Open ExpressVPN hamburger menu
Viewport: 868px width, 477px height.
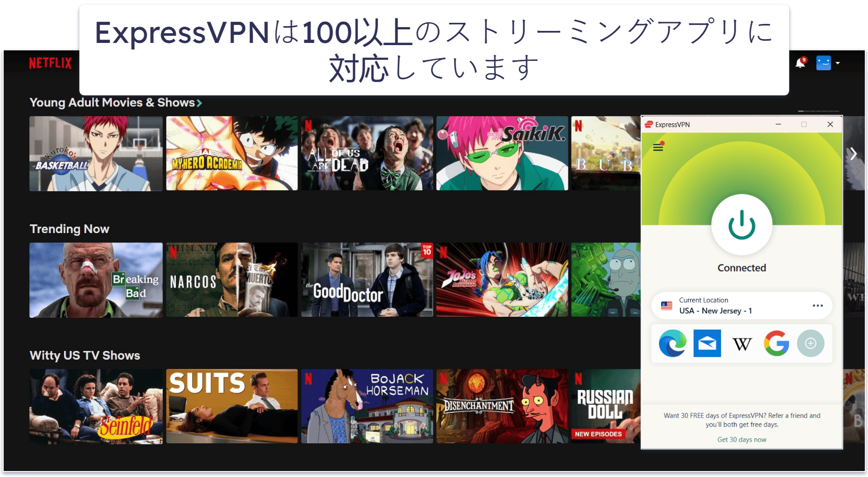click(658, 147)
